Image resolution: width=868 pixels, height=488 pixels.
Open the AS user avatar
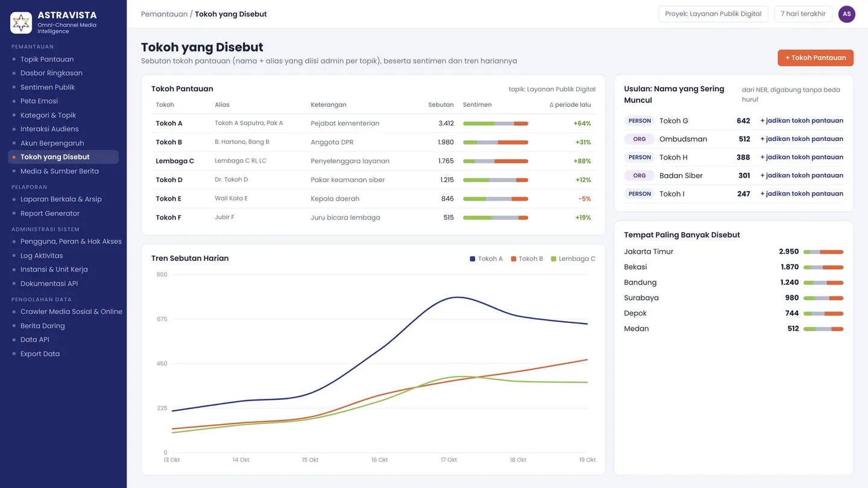(846, 14)
